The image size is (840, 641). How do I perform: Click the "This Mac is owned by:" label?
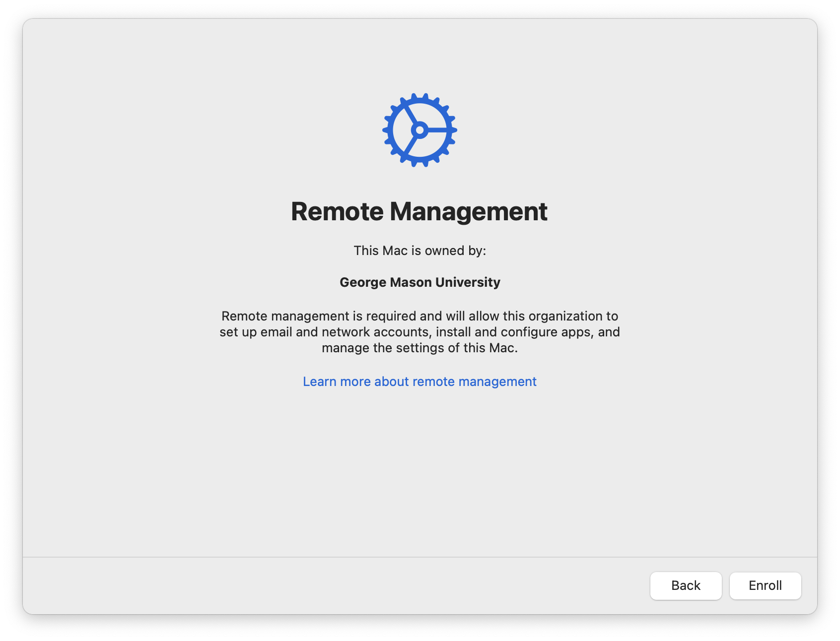tap(420, 251)
